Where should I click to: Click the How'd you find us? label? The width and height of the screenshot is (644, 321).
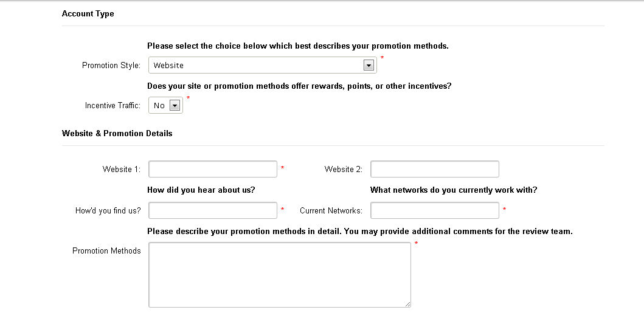coord(108,211)
